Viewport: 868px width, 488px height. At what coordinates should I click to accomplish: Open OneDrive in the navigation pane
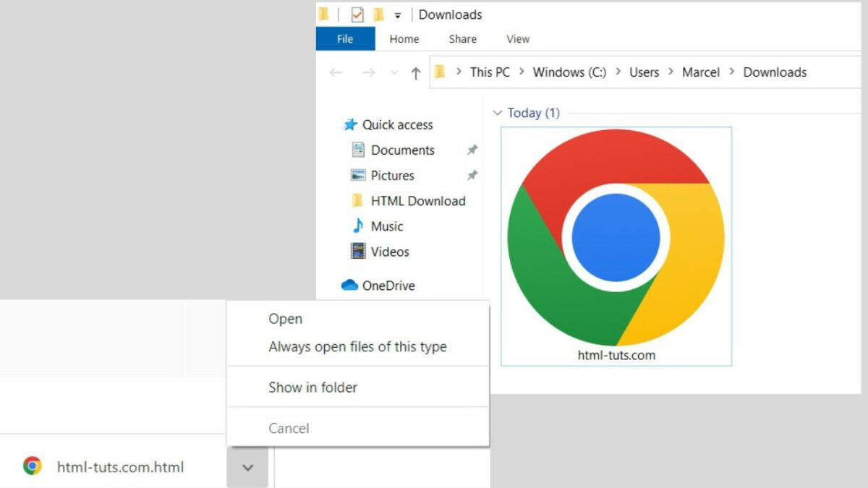pyautogui.click(x=388, y=286)
